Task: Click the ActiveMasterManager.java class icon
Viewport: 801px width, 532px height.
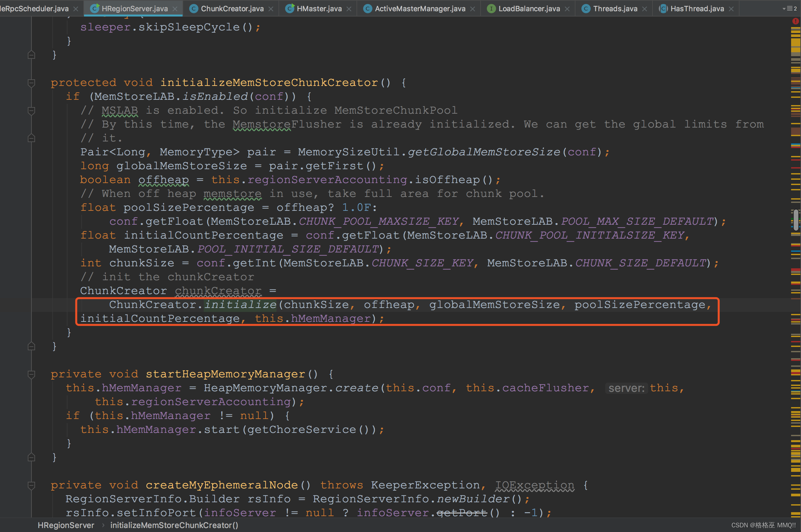Action: tap(367, 9)
